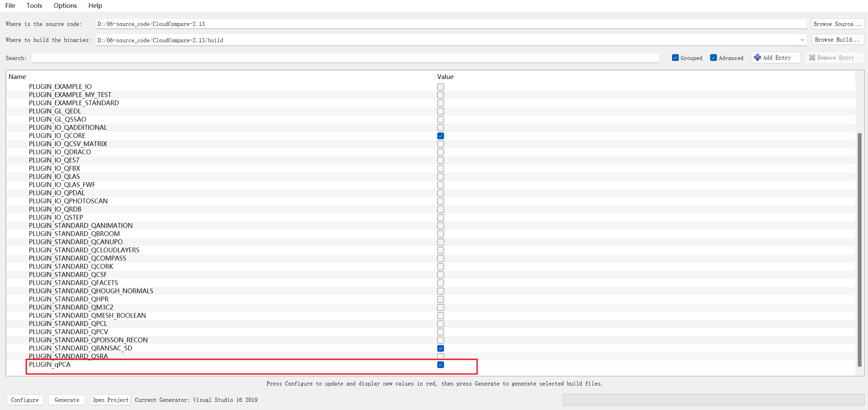Select the PLUGIN_IO_QPHOTOSCAN entry

[68, 201]
